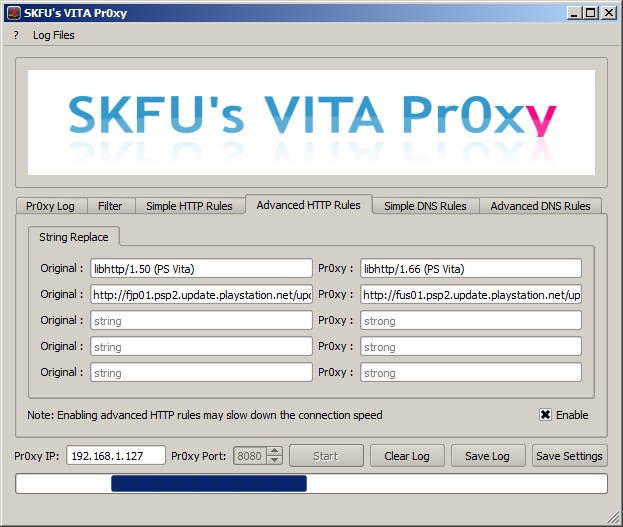Click fifth Pr0xy strong placeholder field
The image size is (623, 527).
[471, 372]
